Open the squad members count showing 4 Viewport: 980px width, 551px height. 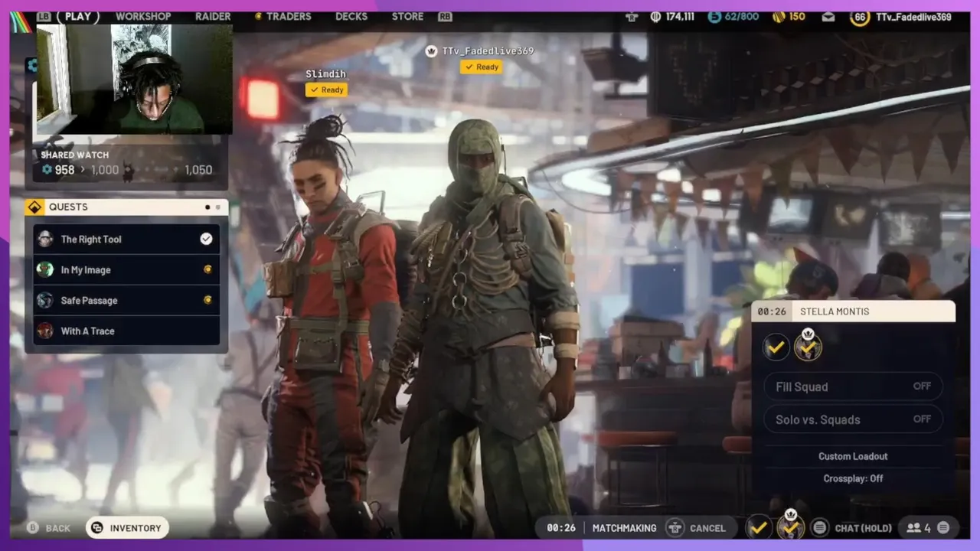pyautogui.click(x=919, y=527)
